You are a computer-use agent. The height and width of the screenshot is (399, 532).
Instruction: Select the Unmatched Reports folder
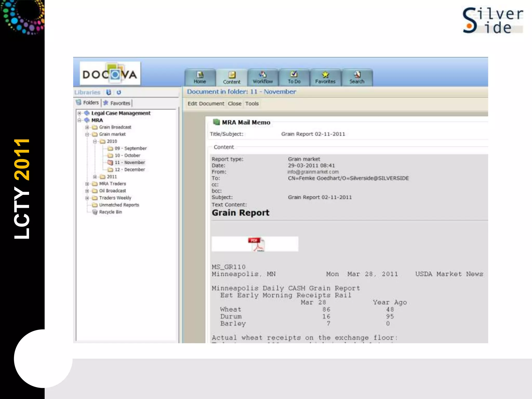[119, 205]
